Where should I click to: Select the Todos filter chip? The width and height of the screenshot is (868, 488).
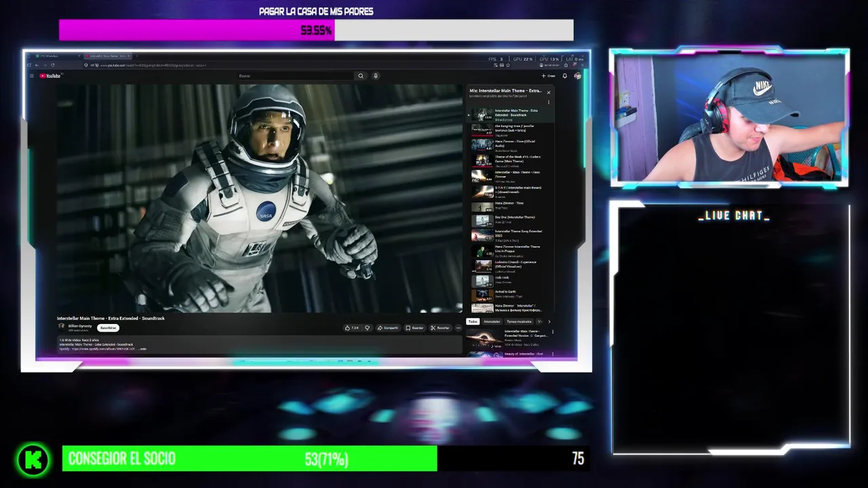(473, 321)
